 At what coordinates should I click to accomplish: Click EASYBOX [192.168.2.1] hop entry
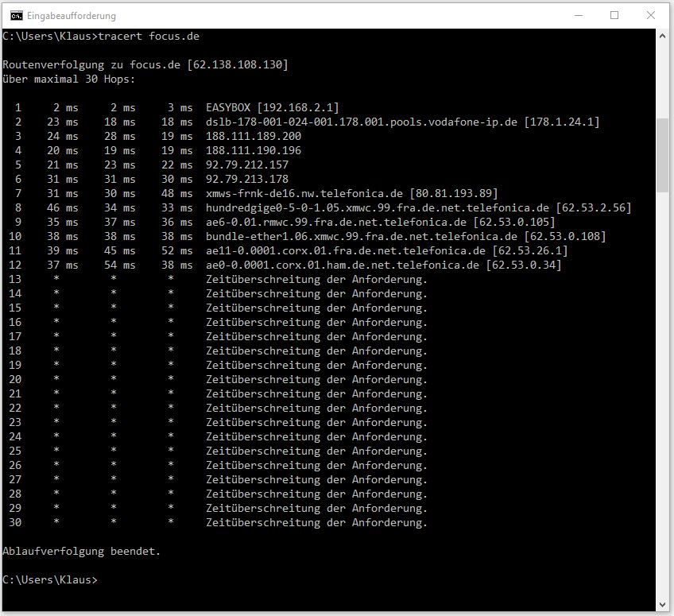tap(273, 107)
